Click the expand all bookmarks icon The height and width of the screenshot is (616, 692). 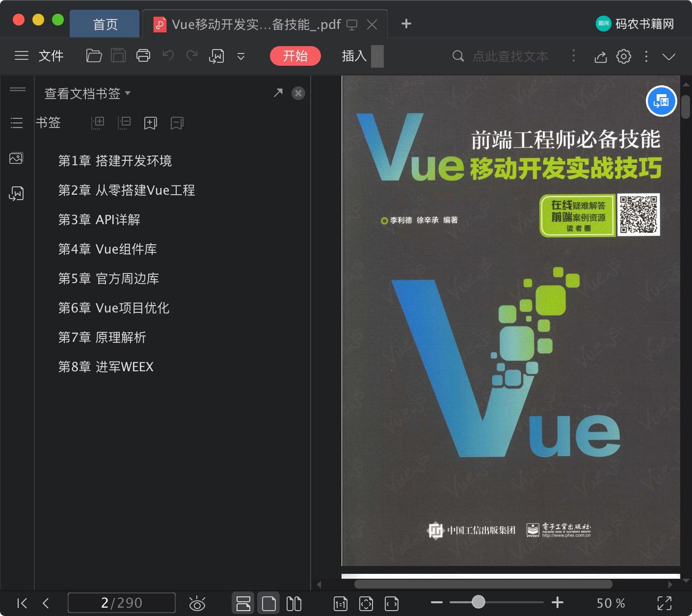coord(98,123)
